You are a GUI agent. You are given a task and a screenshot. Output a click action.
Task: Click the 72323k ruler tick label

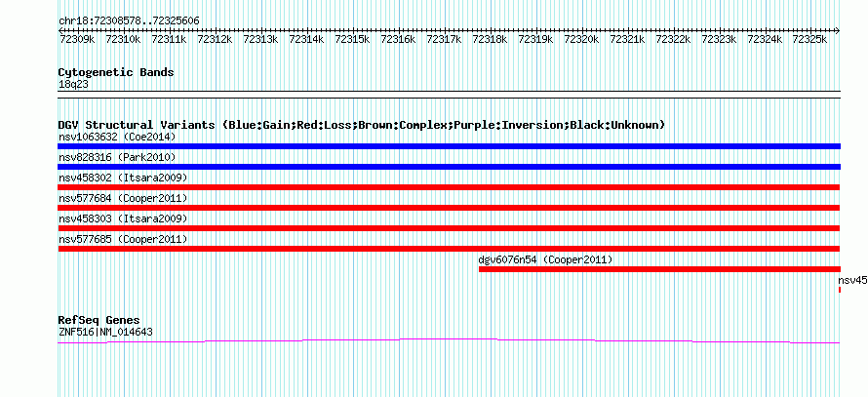click(720, 40)
